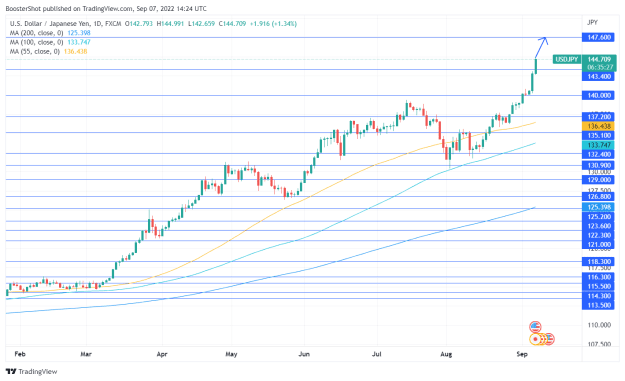
Task: Select the 115.500 price level label
Action: tap(599, 287)
